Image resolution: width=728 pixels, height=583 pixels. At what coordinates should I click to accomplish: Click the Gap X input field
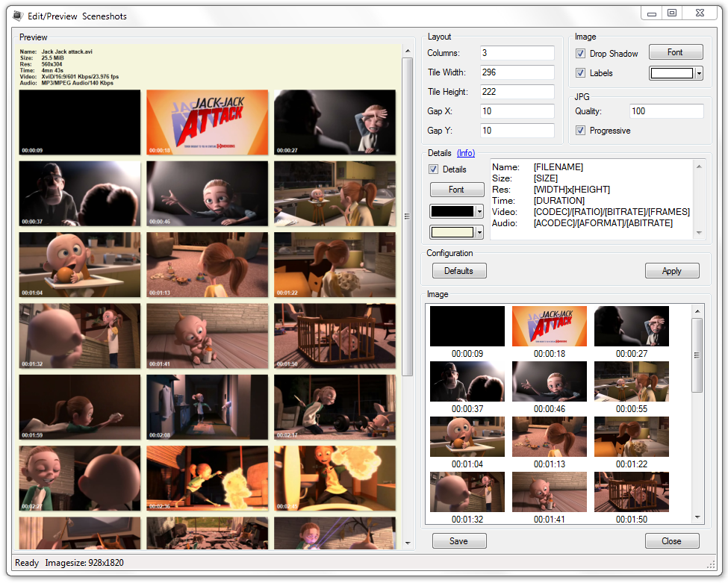[517, 111]
